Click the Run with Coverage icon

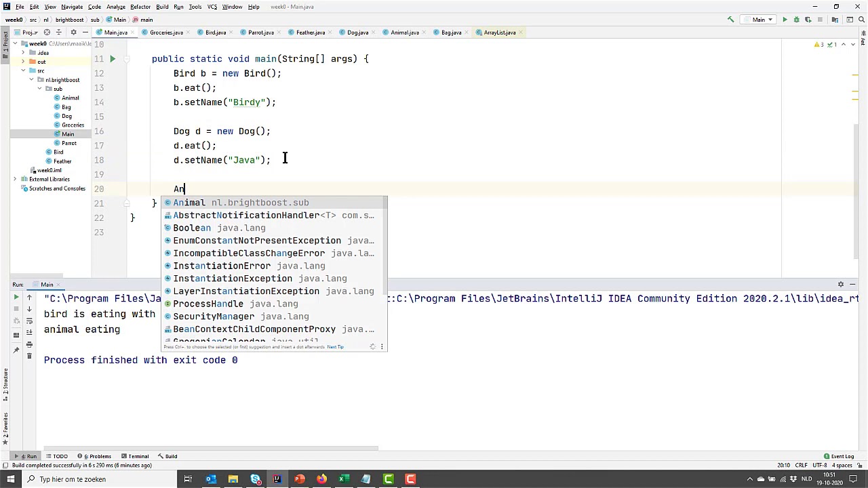[808, 20]
